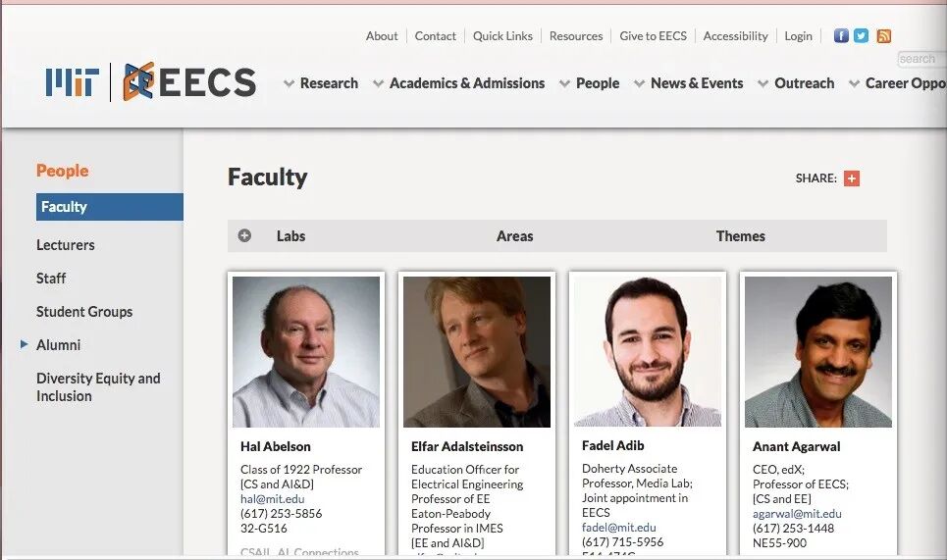
Task: Click the EECS logo
Action: pos(189,81)
